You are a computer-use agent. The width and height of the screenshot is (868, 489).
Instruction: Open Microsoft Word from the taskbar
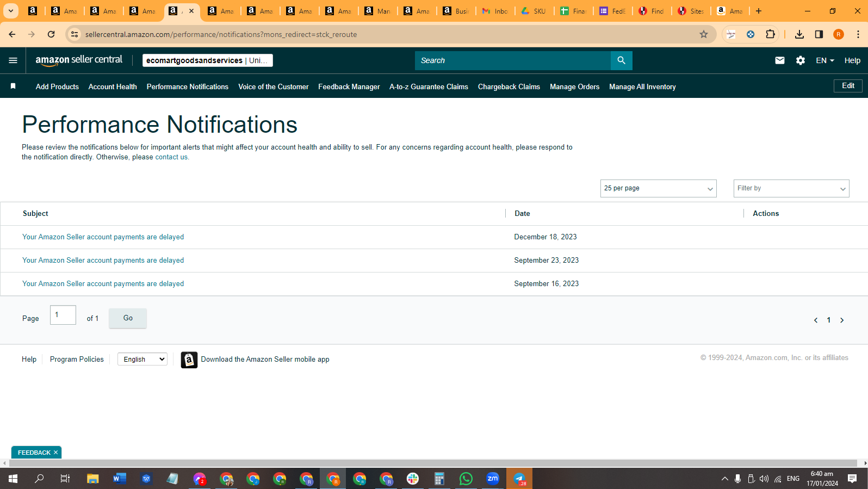pos(119,479)
